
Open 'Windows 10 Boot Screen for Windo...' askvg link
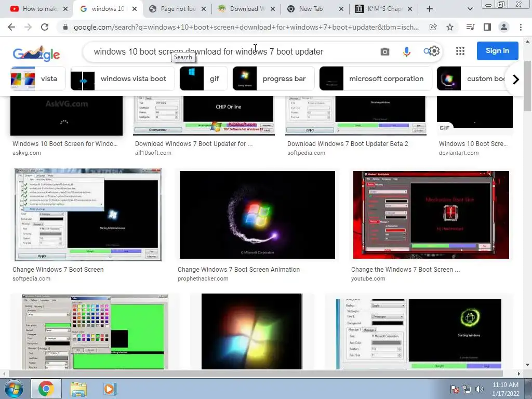tap(65, 144)
